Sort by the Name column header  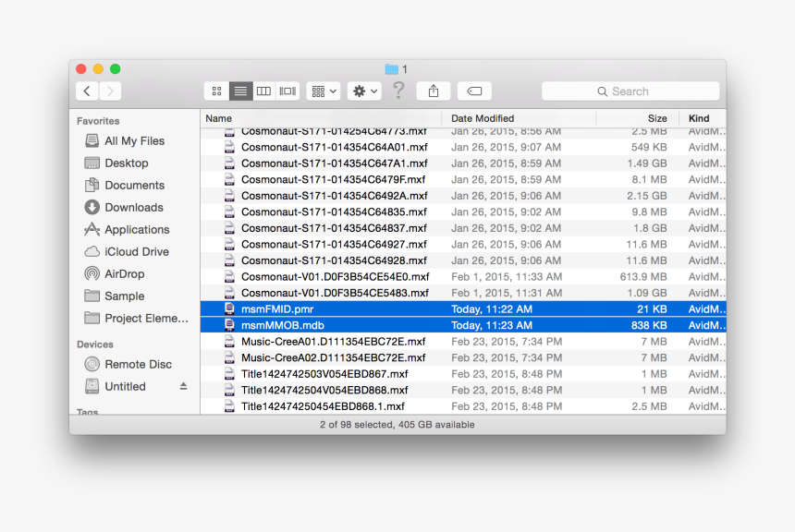click(x=321, y=118)
